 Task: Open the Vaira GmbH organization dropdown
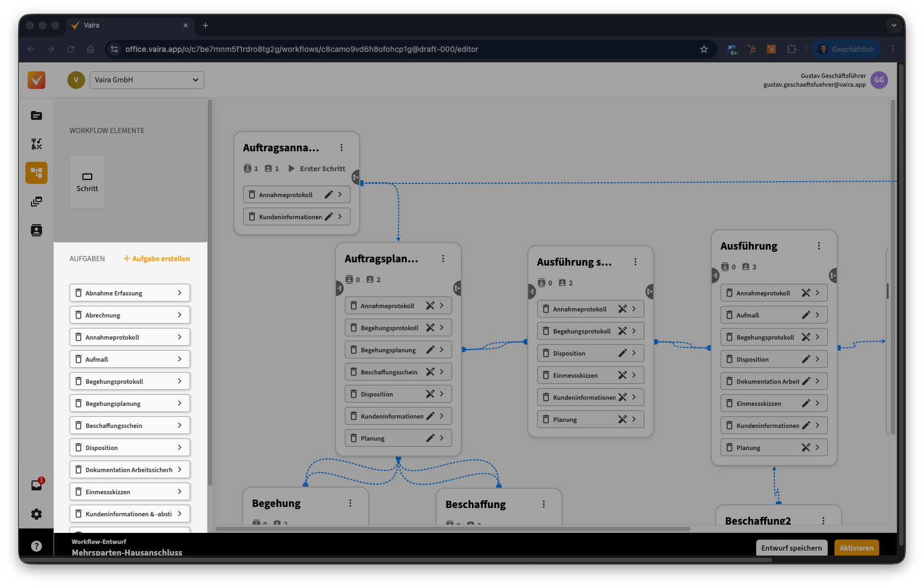click(146, 80)
